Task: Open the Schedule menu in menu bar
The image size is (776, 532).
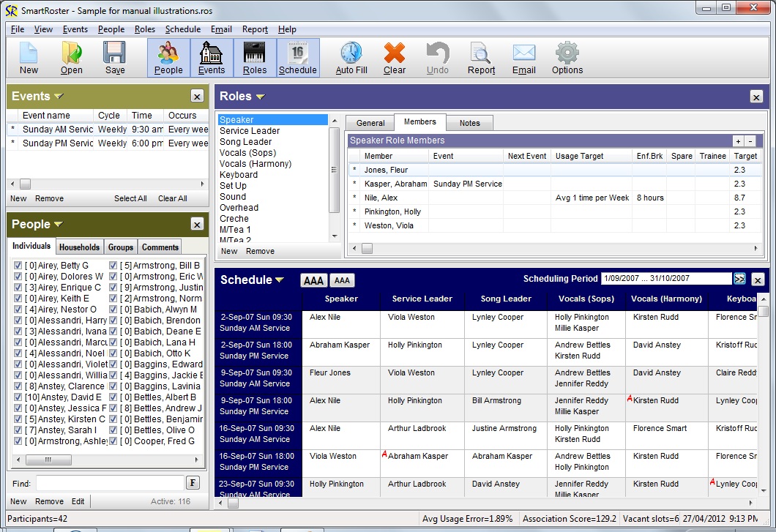Action: pyautogui.click(x=182, y=29)
